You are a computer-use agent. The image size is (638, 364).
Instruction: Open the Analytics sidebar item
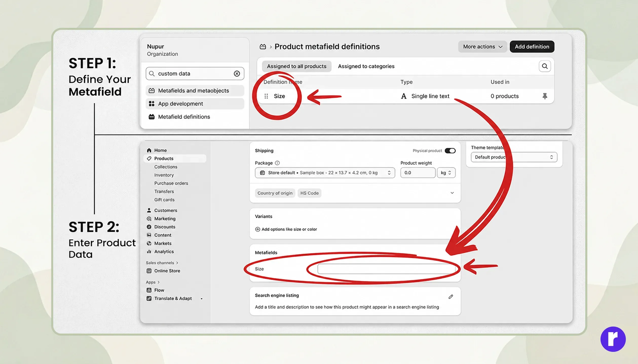pyautogui.click(x=164, y=252)
